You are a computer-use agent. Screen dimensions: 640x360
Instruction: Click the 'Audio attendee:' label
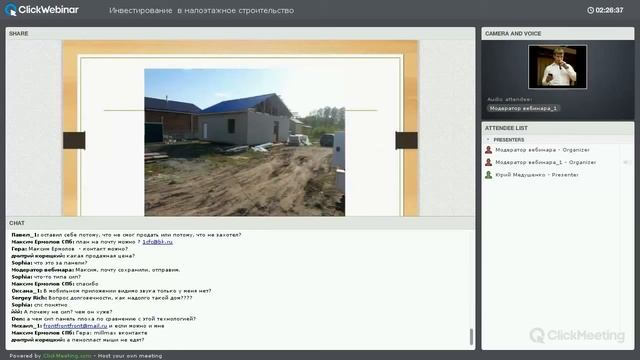[509, 99]
